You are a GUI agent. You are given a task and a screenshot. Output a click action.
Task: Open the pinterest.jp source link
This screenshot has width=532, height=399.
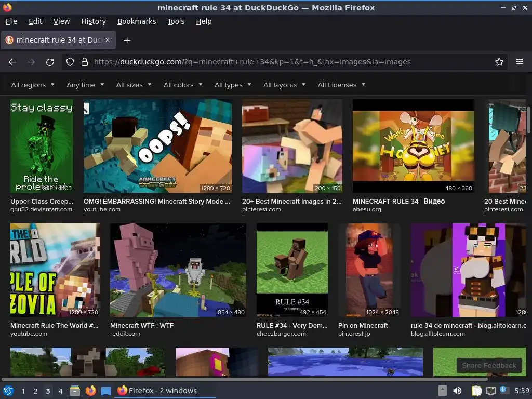point(354,334)
